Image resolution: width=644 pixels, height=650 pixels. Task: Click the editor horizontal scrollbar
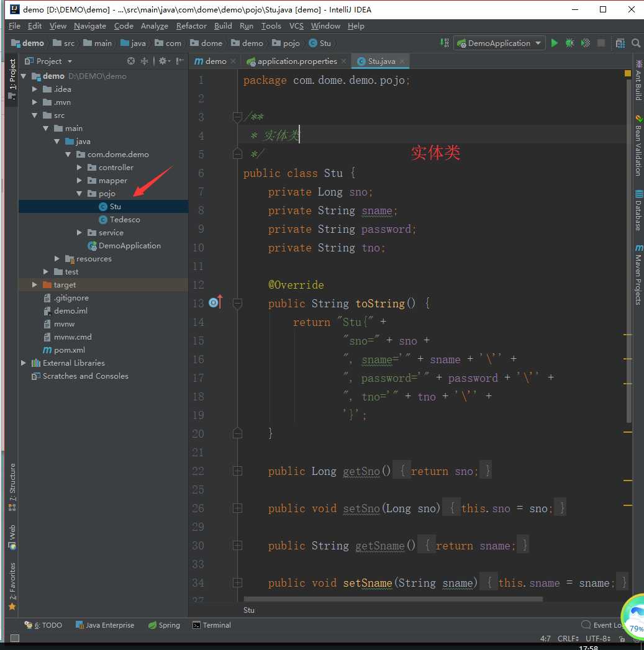tap(392, 599)
